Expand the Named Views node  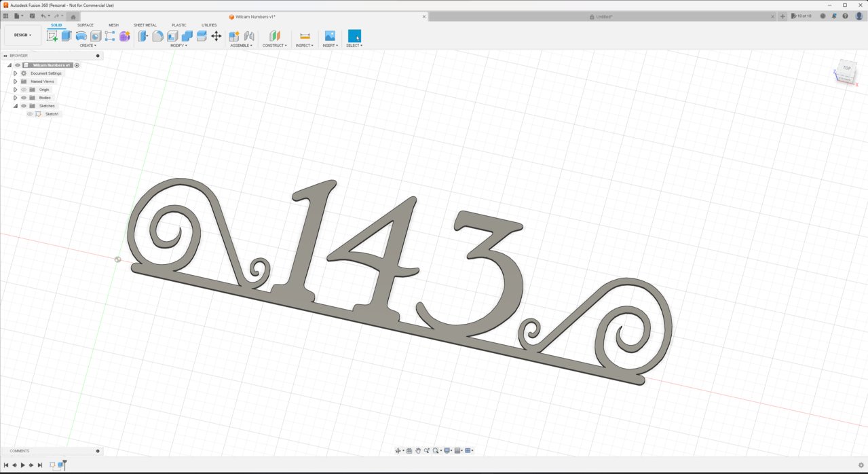[15, 81]
